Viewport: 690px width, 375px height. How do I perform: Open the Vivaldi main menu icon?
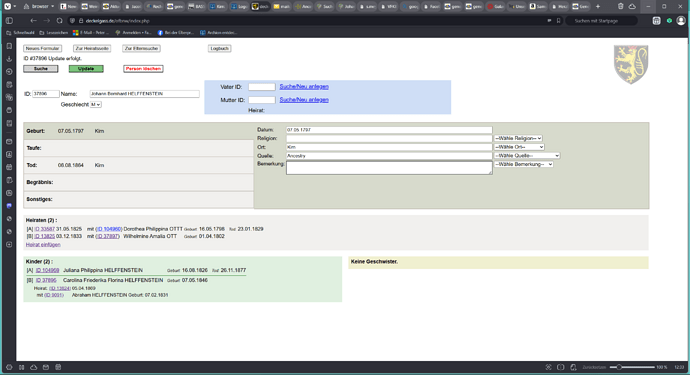7,7
